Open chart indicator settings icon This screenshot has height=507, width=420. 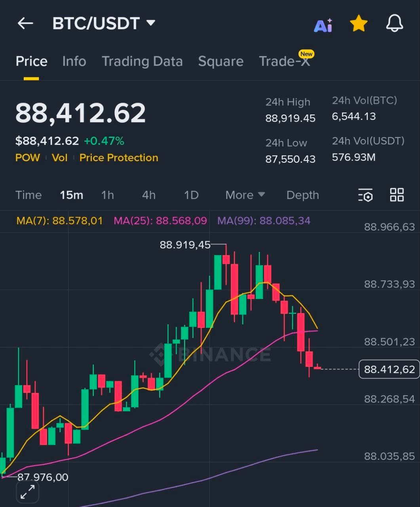(x=365, y=195)
